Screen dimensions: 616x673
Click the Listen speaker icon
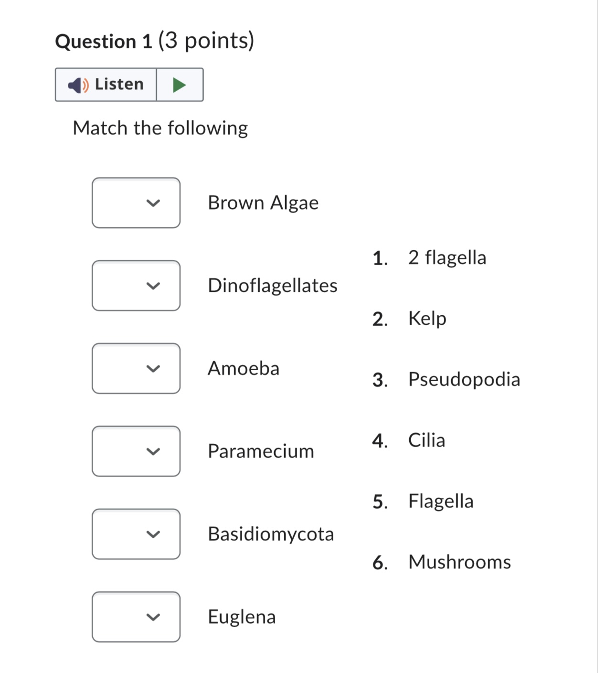pyautogui.click(x=78, y=85)
